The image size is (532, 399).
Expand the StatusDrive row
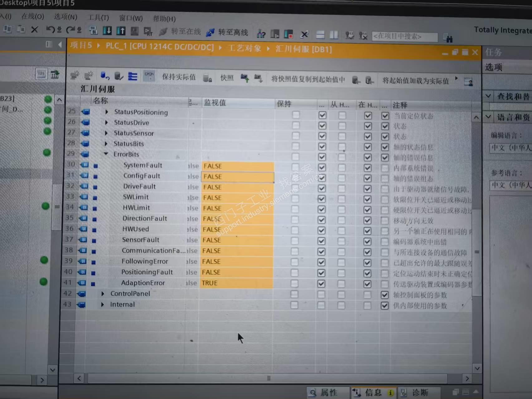pyautogui.click(x=106, y=122)
